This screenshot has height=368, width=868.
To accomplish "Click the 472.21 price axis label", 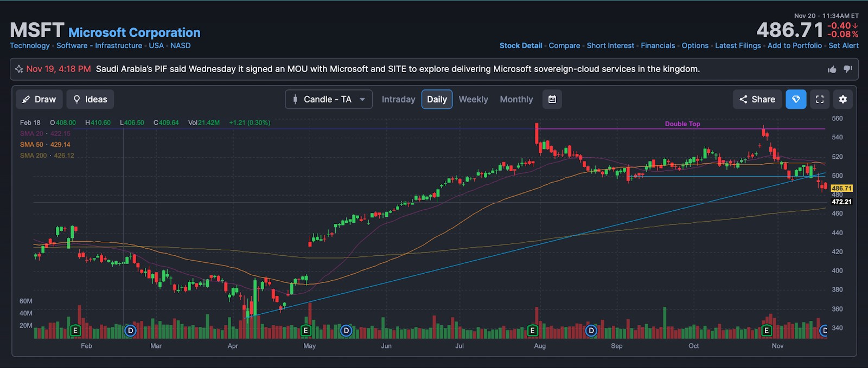I will coord(841,202).
